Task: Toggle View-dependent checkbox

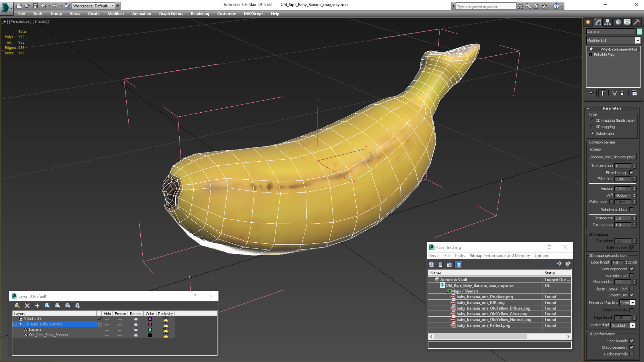Action: click(x=631, y=269)
